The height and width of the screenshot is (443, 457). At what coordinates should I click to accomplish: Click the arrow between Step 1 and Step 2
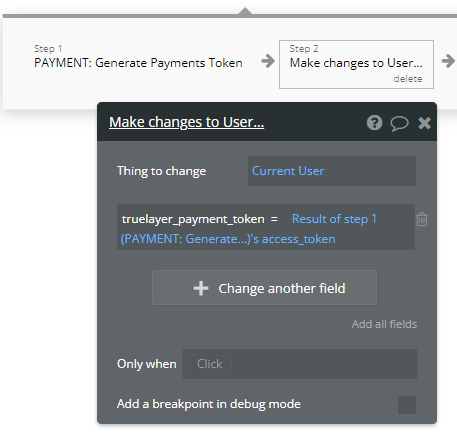(268, 61)
